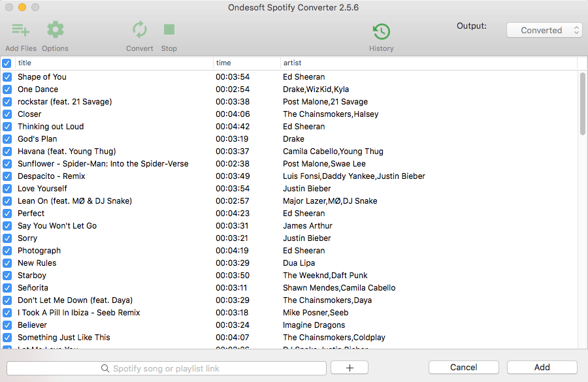588x382 pixels.
Task: Click the time 00:04:23
Action: pos(233,214)
